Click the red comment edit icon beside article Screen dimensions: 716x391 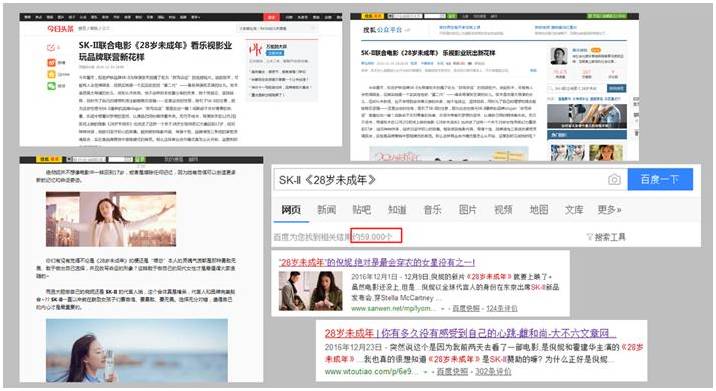click(x=51, y=48)
